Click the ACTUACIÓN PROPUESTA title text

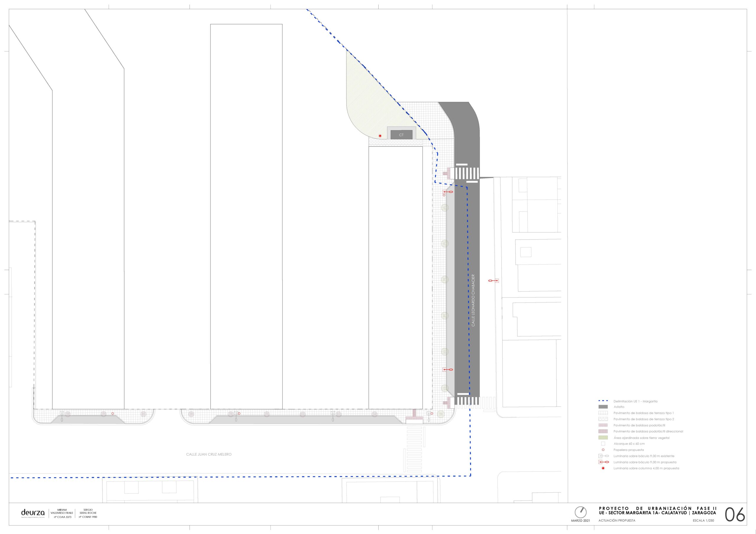point(617,520)
